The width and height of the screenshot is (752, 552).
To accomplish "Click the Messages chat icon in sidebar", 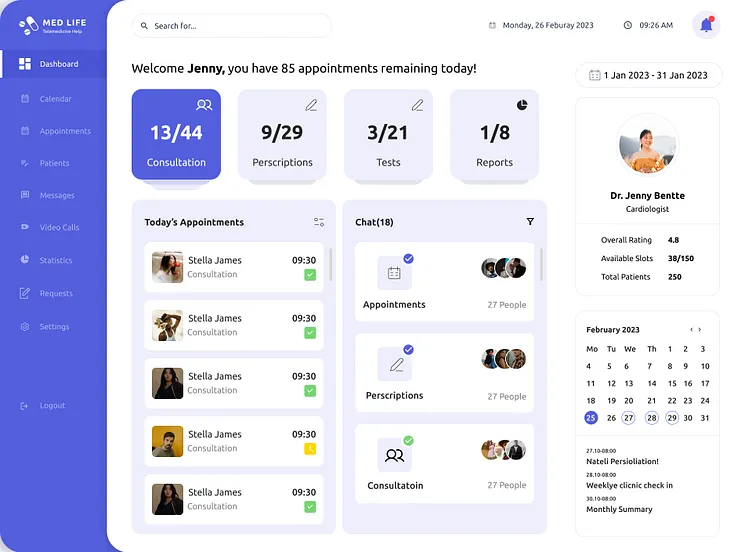I will [x=25, y=195].
